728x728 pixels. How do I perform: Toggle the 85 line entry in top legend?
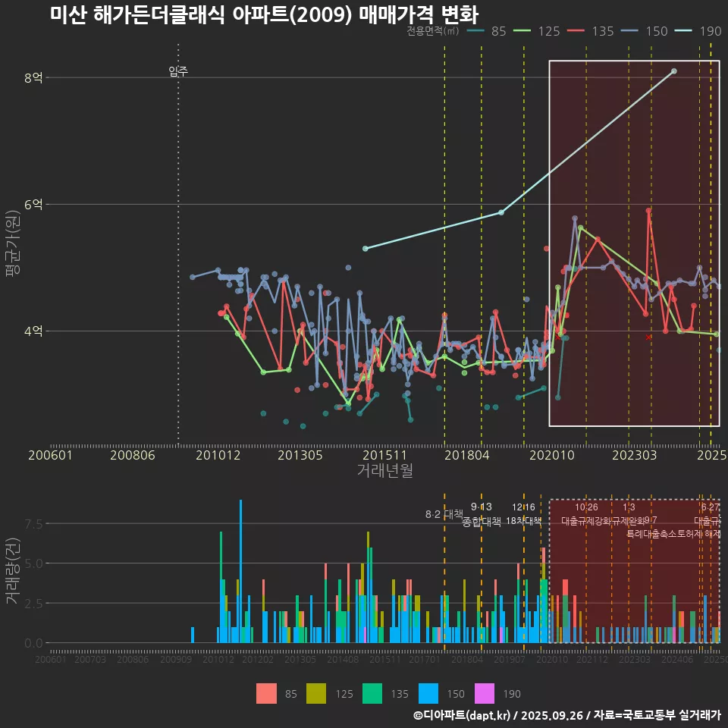coord(488,31)
